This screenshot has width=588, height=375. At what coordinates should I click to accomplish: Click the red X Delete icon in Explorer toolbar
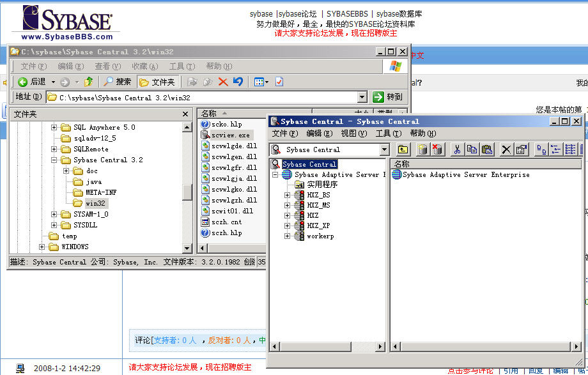pyautogui.click(x=223, y=82)
